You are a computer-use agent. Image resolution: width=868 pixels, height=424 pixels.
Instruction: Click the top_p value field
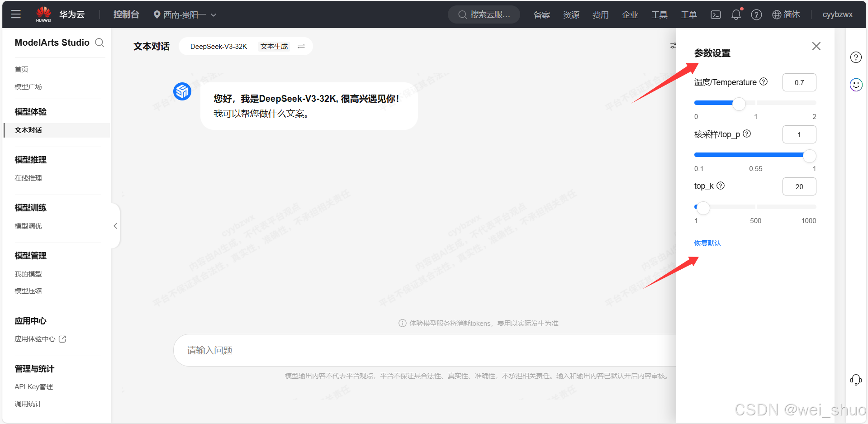pyautogui.click(x=799, y=134)
